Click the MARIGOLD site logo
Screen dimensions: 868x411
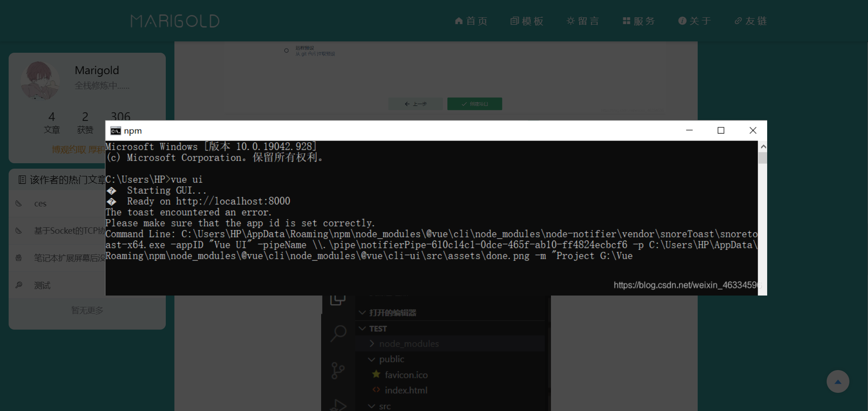coord(175,21)
